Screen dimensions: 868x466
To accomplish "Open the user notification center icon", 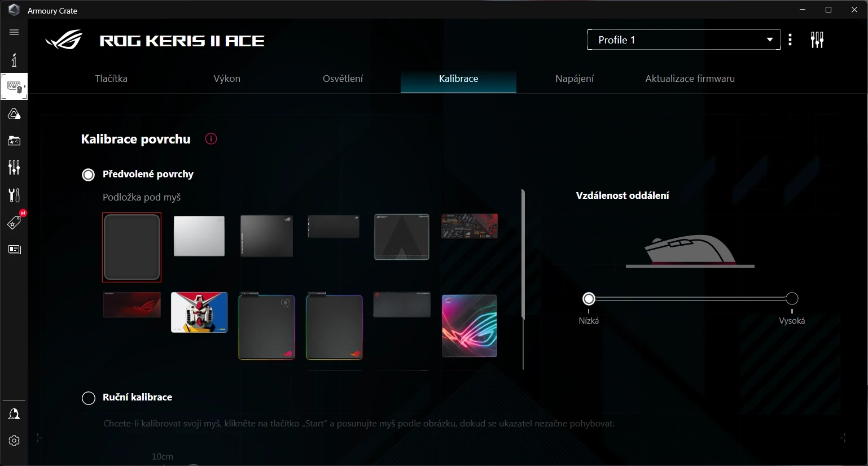I will click(14, 414).
